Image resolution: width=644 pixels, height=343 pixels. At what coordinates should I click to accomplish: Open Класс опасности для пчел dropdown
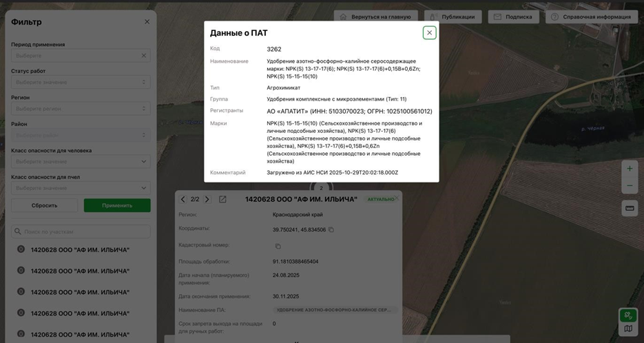click(x=81, y=188)
